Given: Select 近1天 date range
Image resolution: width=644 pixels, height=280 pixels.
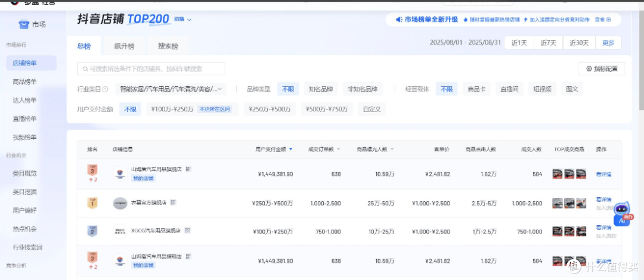Looking at the screenshot, I should (519, 43).
